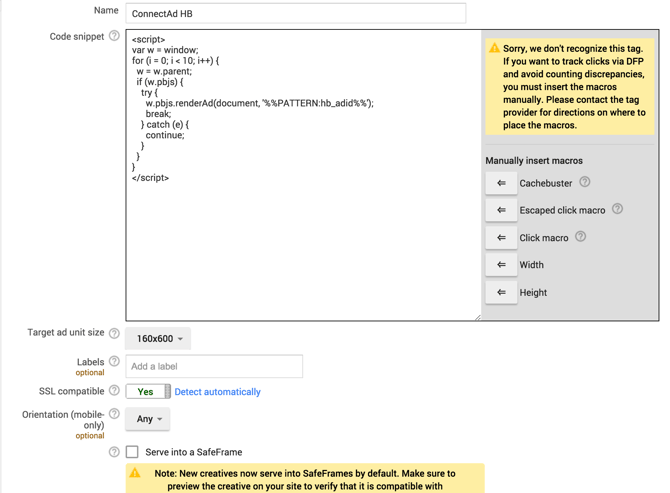Open help icon for SSL compatible
This screenshot has height=493, width=670.
[114, 390]
